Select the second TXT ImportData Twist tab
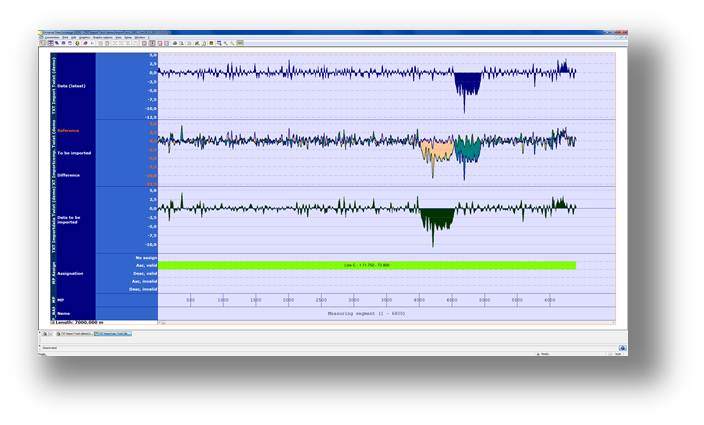The image size is (704, 425). 112,333
